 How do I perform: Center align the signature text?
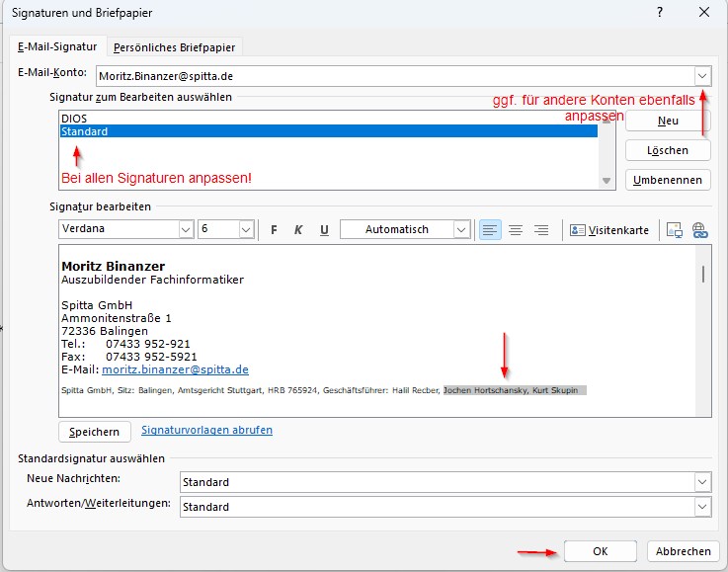(x=516, y=229)
